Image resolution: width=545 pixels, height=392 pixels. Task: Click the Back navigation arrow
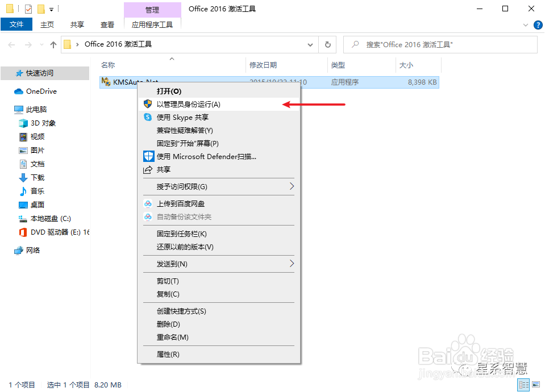(11, 44)
